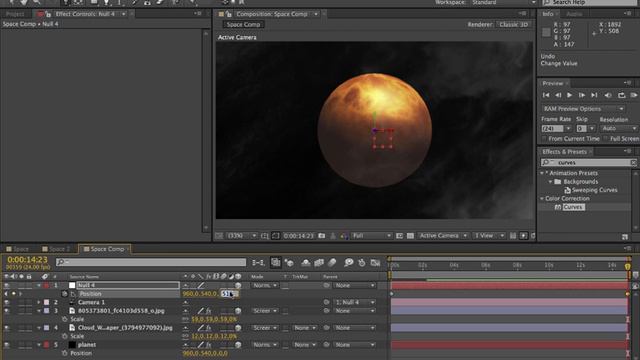Viewport: 640px width, 360px height.
Task: Open the graph editor icon in timeline
Action: click(375, 263)
